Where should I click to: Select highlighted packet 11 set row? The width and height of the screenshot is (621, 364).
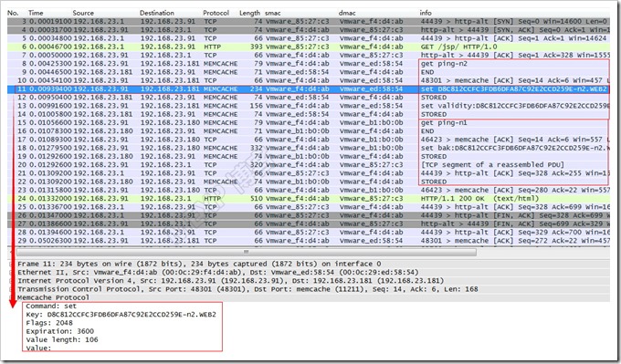309,89
